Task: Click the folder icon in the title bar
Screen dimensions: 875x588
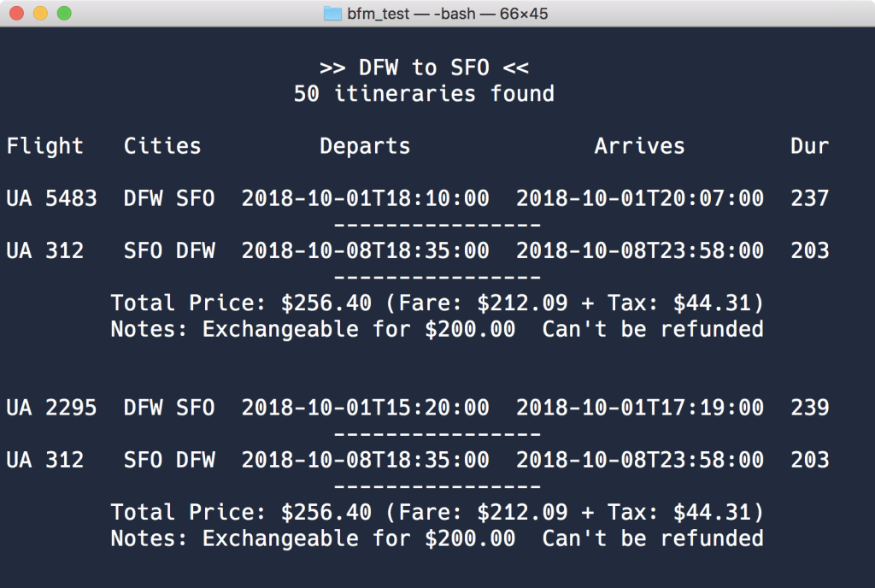Action: pos(332,14)
